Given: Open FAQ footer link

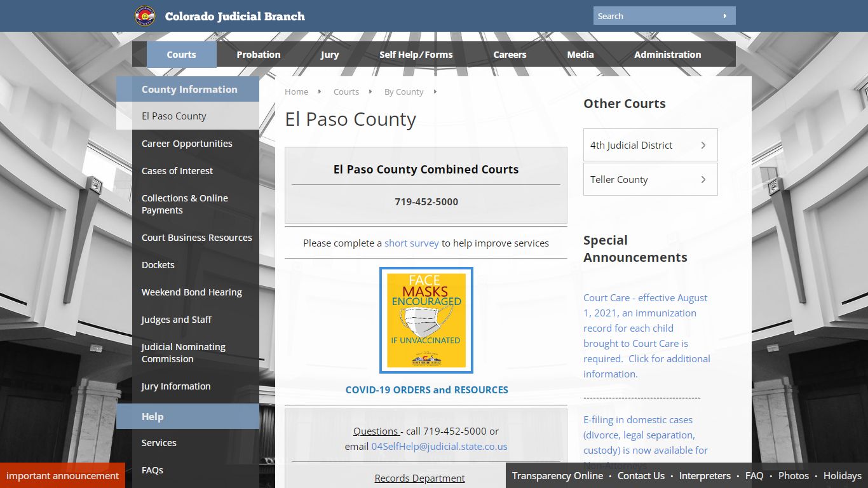Looking at the screenshot, I should pos(754,475).
